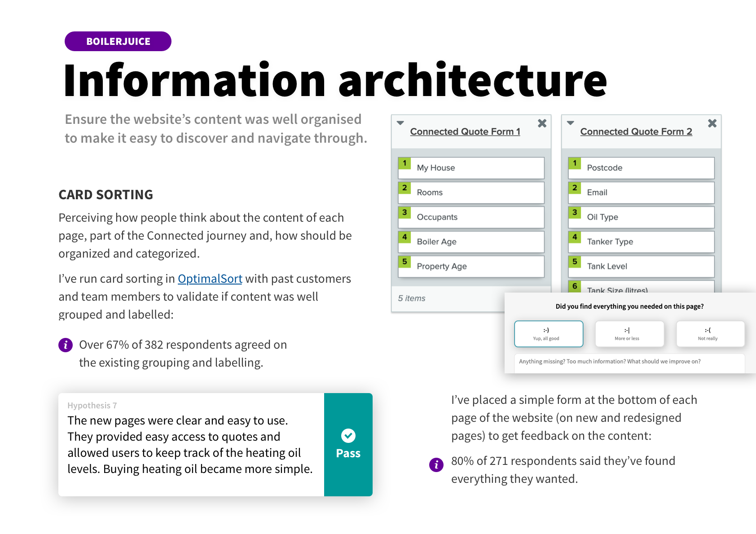Click the purple BOILERJUICE tag
Image resolution: width=756 pixels, height=534 pixels.
click(x=118, y=41)
